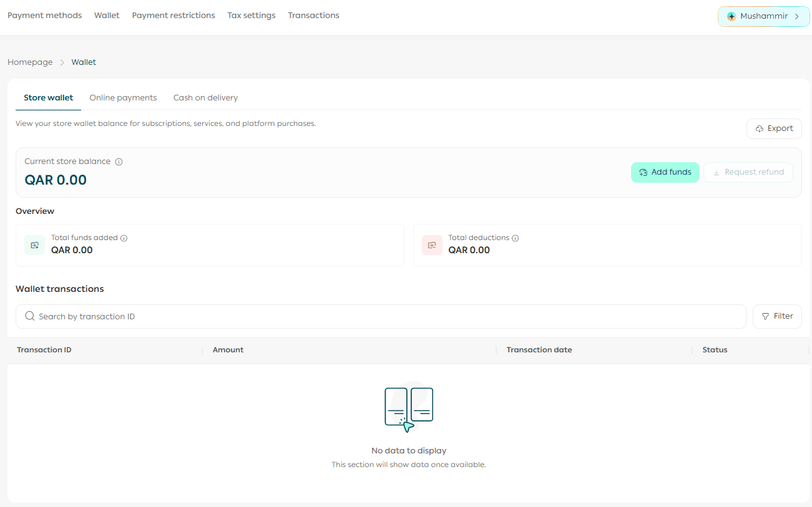
Task: Switch to the Online payments tab
Action: click(123, 98)
